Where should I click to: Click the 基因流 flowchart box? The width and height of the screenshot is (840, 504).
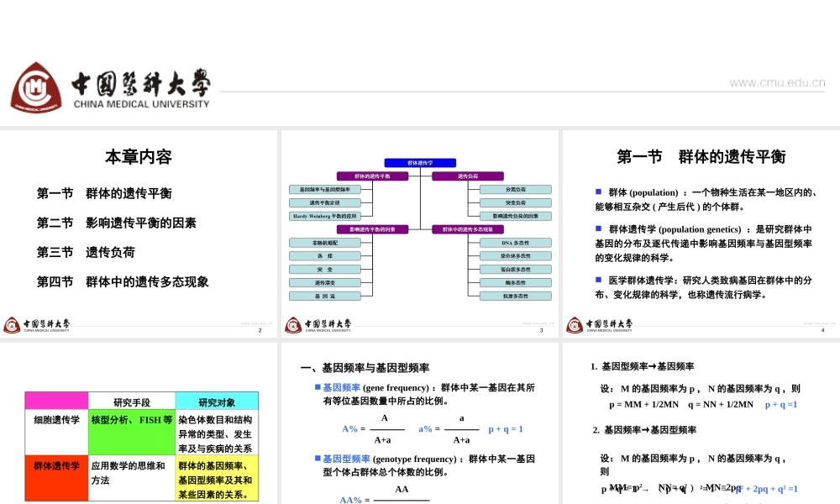[x=324, y=295]
